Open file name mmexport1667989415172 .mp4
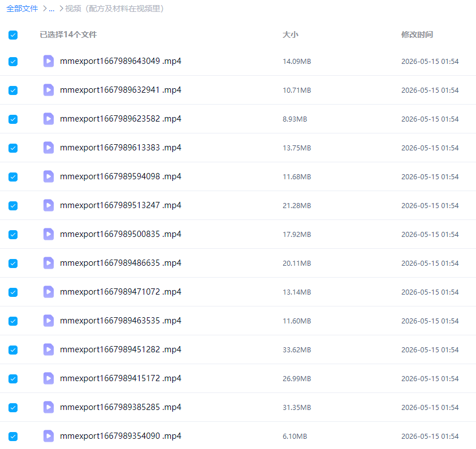The height and width of the screenshot is (449, 476). 120,378
